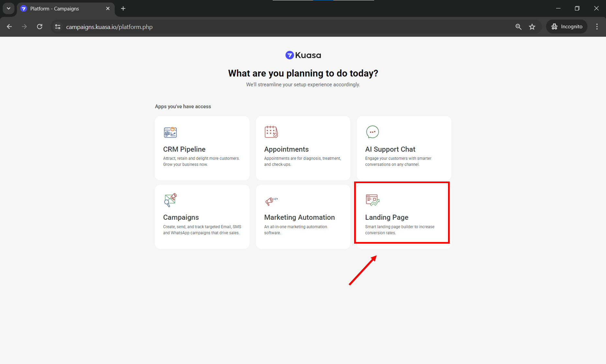Click the Marketing Automation megaphone icon
The image size is (606, 364).
point(271,201)
